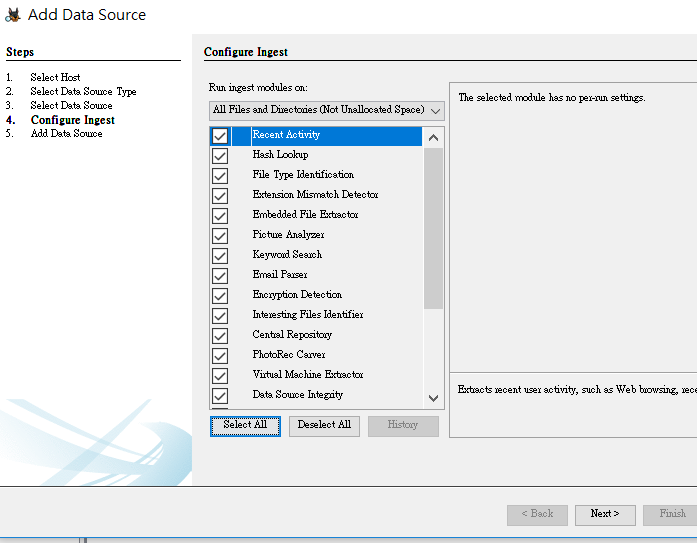Uncheck the Extension Mismatch Detector checkbox

pos(220,196)
